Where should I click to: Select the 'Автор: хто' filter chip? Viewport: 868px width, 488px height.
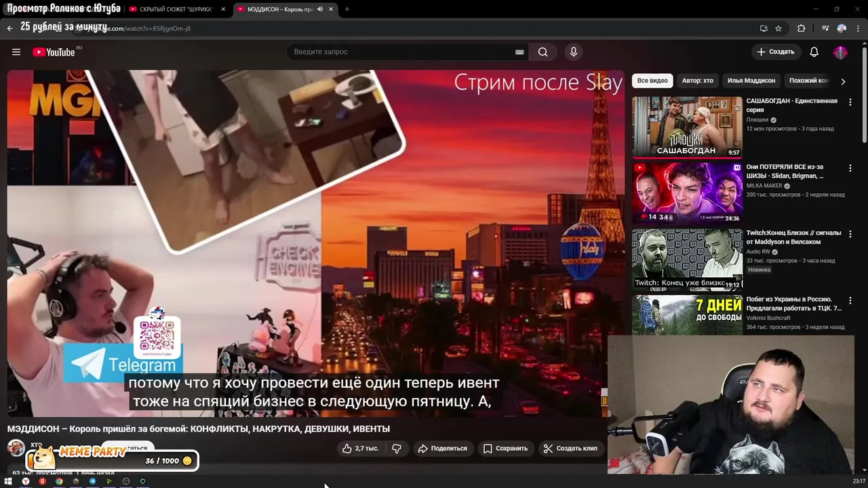[697, 81]
